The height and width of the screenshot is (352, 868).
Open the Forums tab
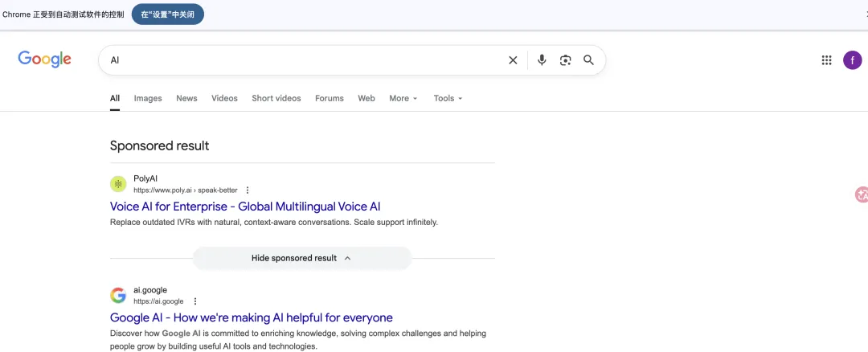pyautogui.click(x=330, y=98)
